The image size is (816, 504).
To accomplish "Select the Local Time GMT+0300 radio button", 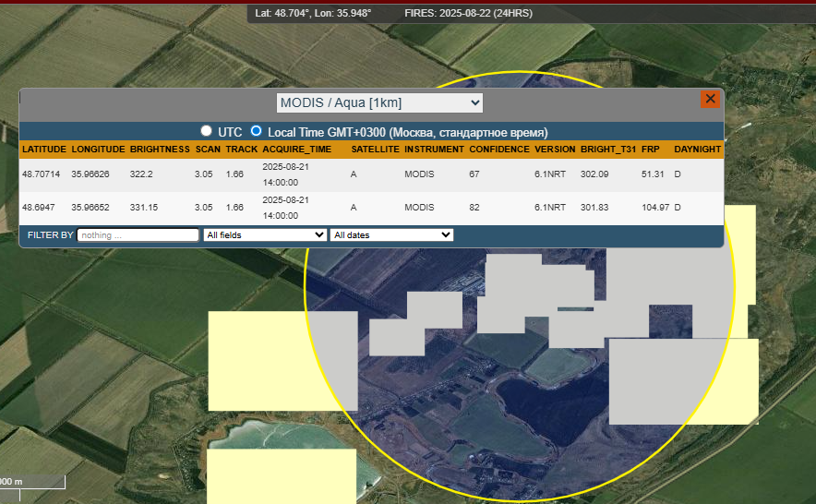I will click(x=257, y=131).
